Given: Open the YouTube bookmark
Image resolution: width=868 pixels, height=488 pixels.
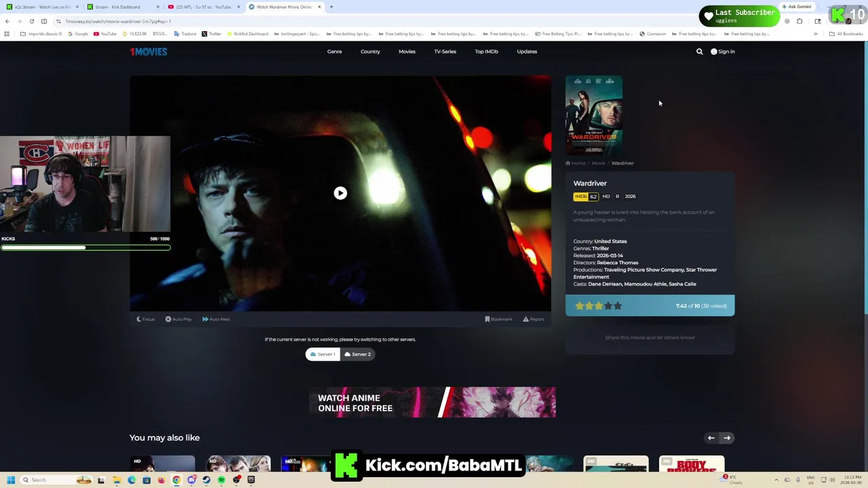Looking at the screenshot, I should pos(105,34).
